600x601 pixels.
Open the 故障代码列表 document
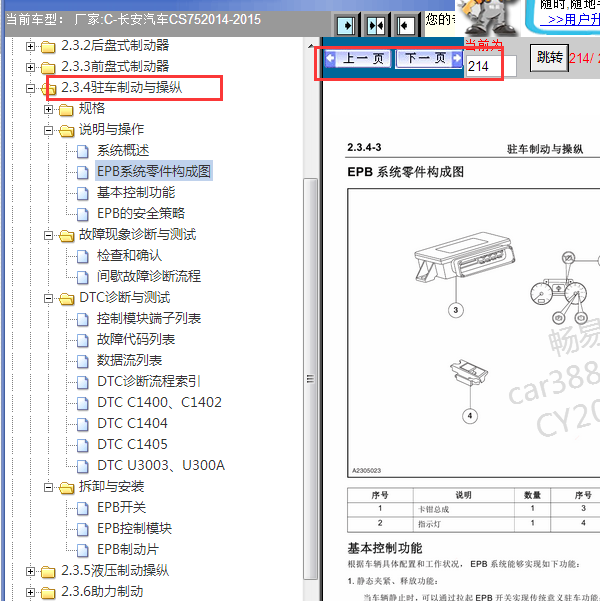pos(136,340)
